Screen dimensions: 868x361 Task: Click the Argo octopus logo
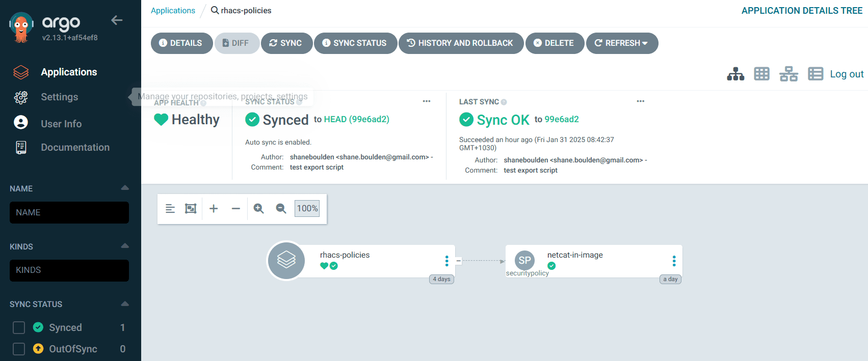coord(21,27)
